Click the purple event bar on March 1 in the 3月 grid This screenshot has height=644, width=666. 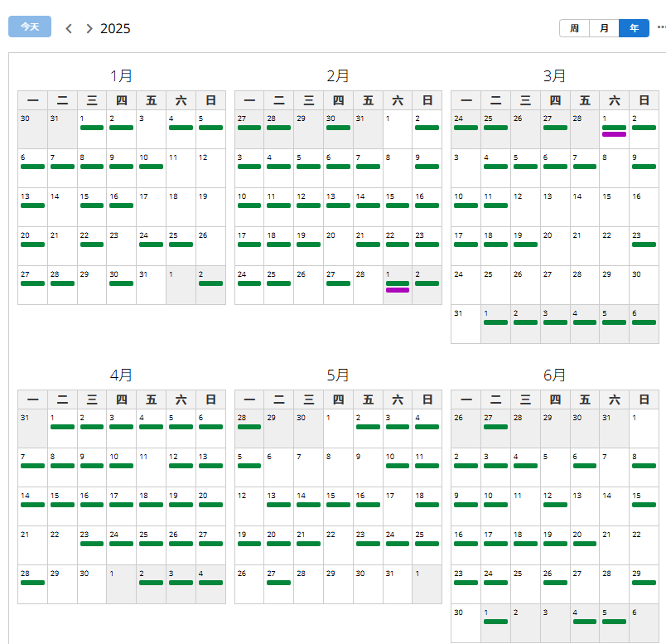click(x=614, y=134)
